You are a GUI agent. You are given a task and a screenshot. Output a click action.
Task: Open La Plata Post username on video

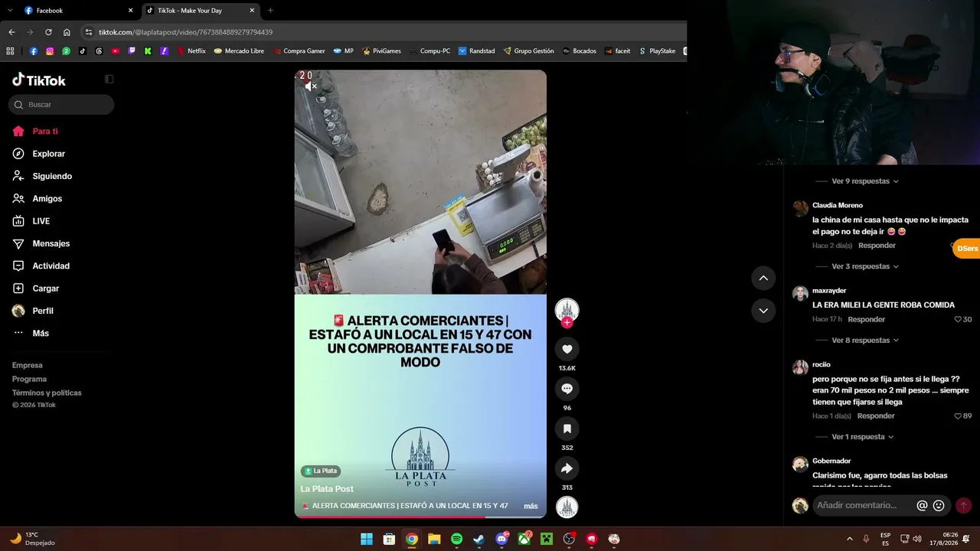click(327, 488)
